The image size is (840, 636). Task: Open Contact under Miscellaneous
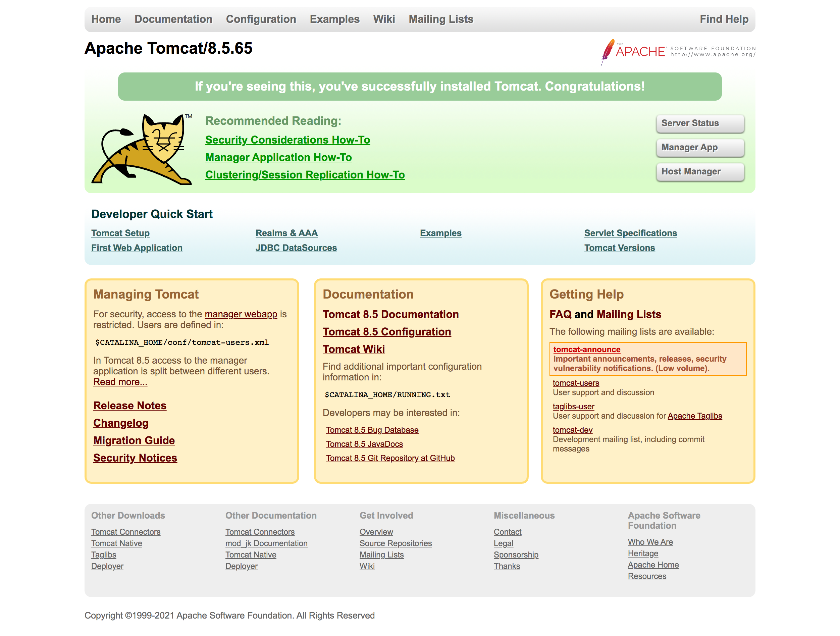coord(507,532)
